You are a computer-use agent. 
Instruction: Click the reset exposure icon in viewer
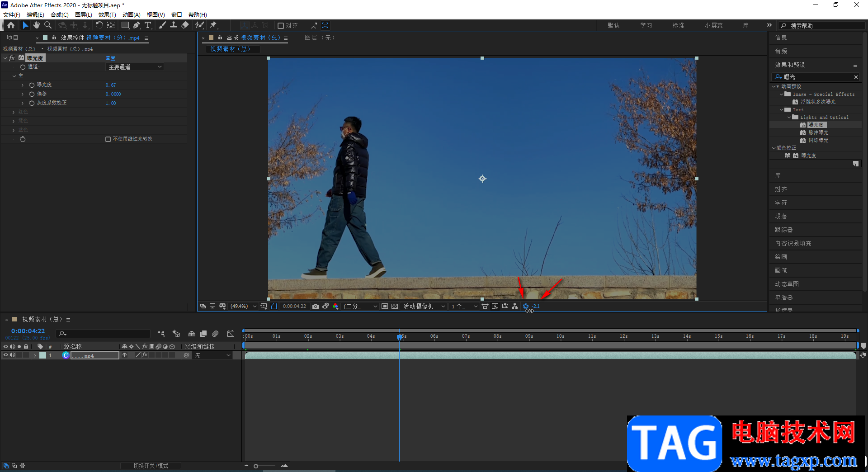pos(526,306)
